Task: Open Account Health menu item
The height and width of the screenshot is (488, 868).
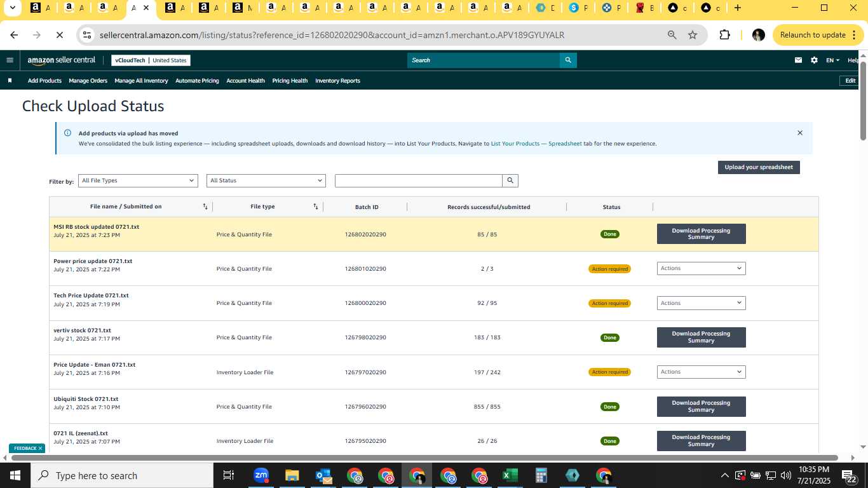Action: pyautogui.click(x=245, y=81)
